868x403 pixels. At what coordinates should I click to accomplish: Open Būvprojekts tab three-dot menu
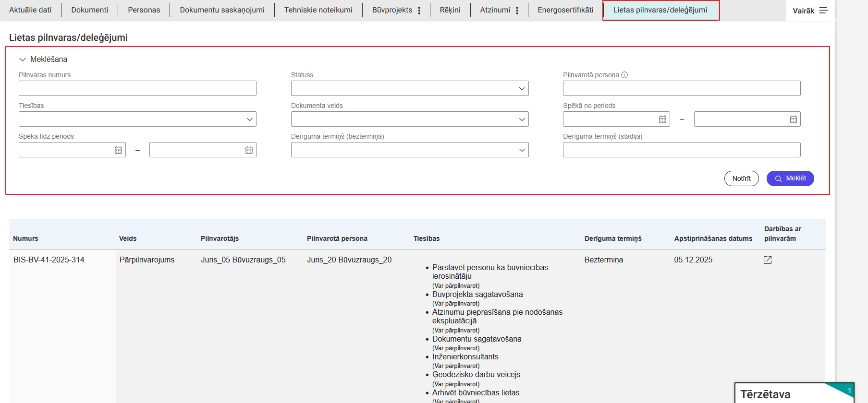tap(419, 11)
